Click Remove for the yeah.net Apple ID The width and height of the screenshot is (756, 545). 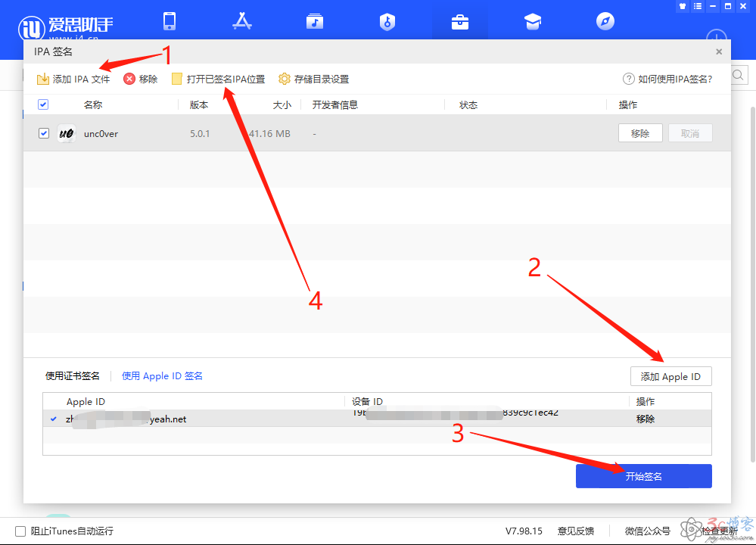(645, 419)
